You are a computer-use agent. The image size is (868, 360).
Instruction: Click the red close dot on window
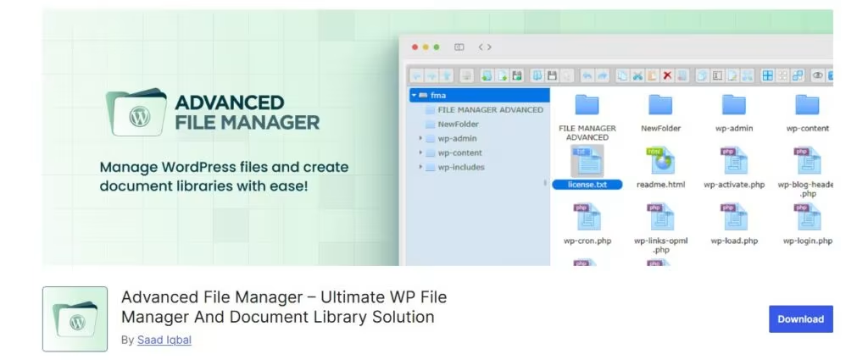(415, 47)
